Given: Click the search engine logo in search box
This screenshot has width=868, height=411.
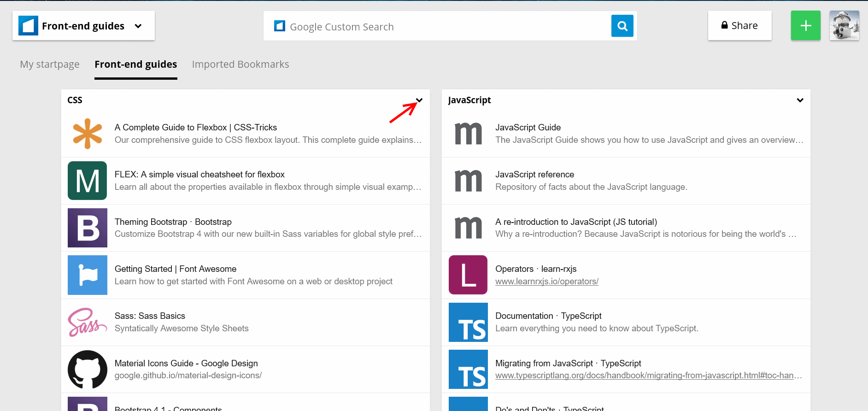Looking at the screenshot, I should coord(280,26).
